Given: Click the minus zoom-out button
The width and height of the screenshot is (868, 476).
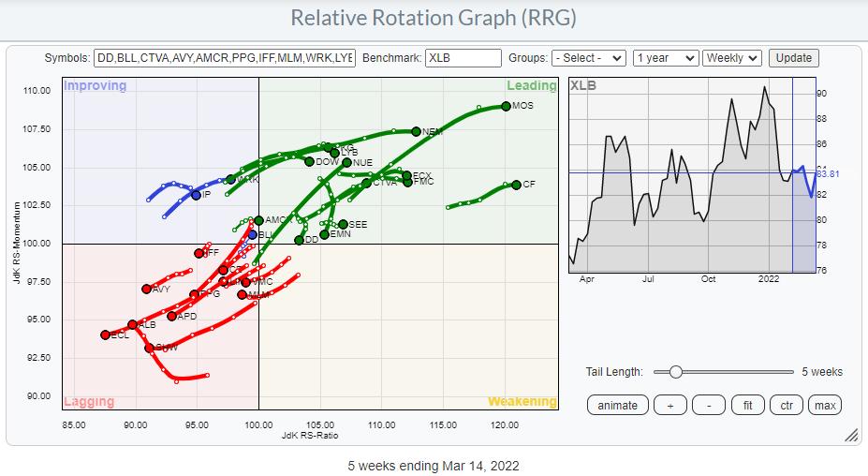Looking at the screenshot, I should (x=709, y=405).
